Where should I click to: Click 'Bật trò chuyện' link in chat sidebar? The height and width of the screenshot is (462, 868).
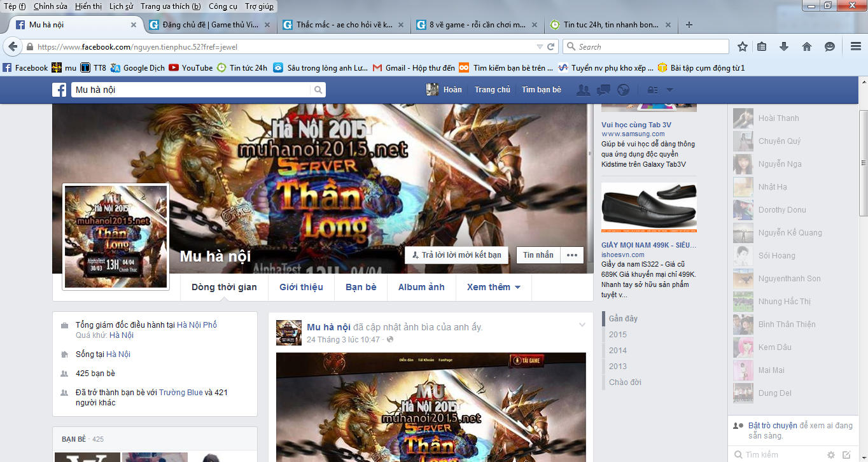tap(773, 426)
